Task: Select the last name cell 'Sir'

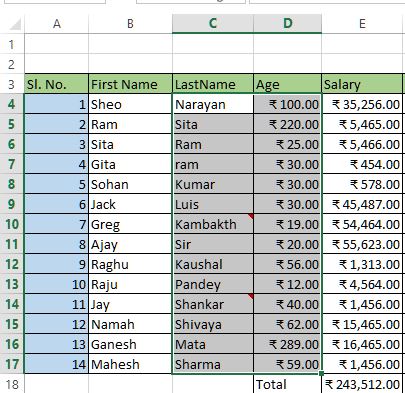Action: point(213,244)
